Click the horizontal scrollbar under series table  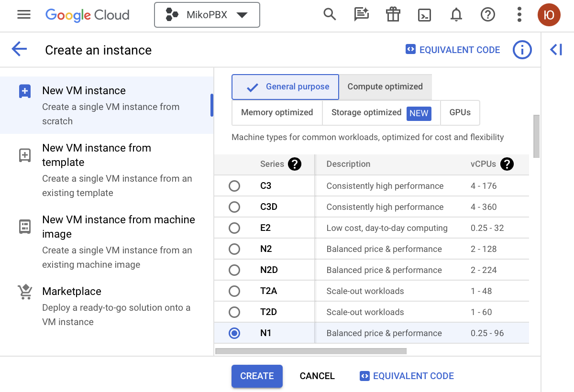pyautogui.click(x=311, y=351)
